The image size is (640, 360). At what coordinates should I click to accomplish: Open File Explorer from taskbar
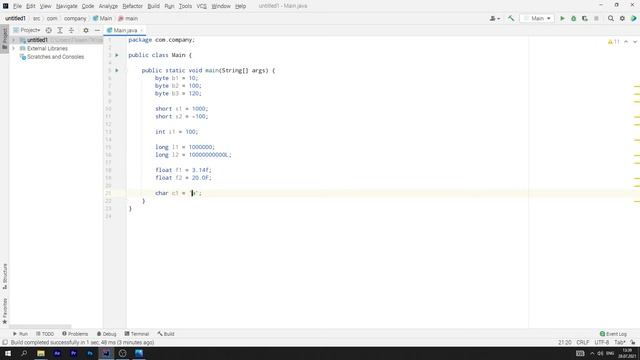tap(41, 353)
